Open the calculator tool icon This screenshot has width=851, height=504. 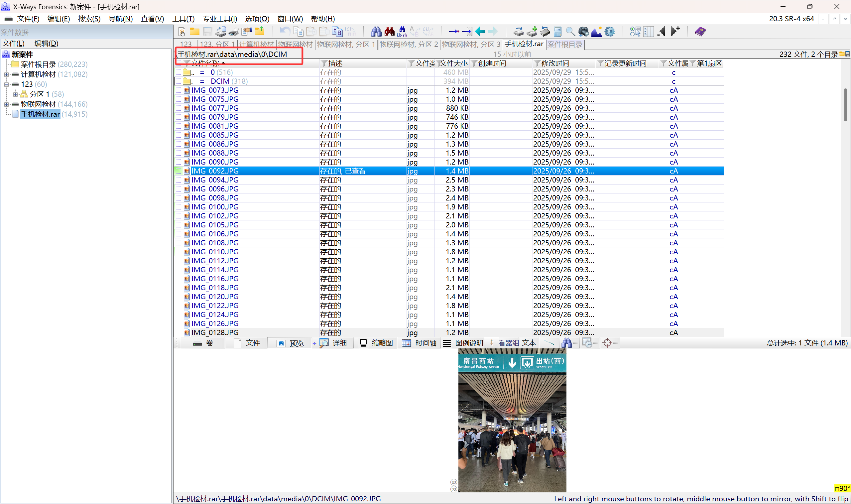click(x=557, y=32)
